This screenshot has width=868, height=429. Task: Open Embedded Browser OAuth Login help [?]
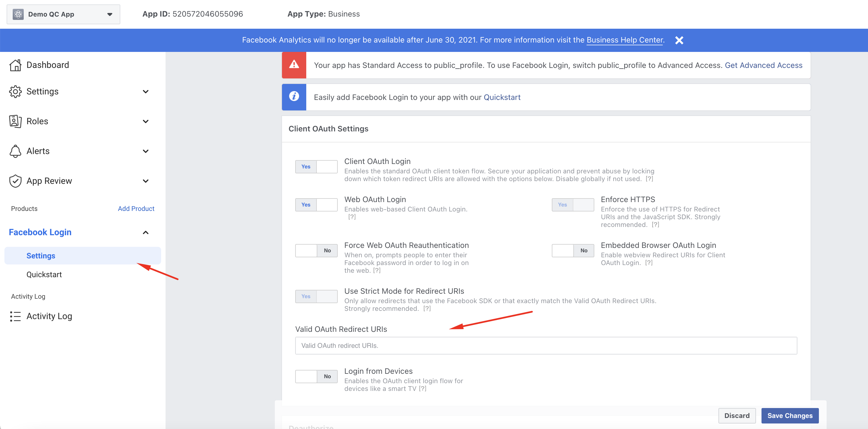pos(649,263)
